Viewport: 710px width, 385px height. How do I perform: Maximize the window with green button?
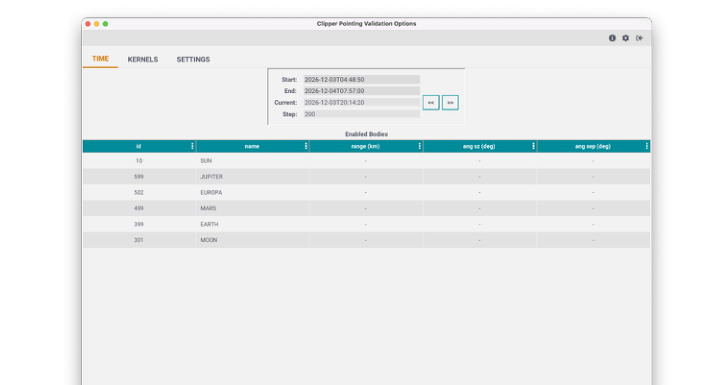pyautogui.click(x=105, y=24)
